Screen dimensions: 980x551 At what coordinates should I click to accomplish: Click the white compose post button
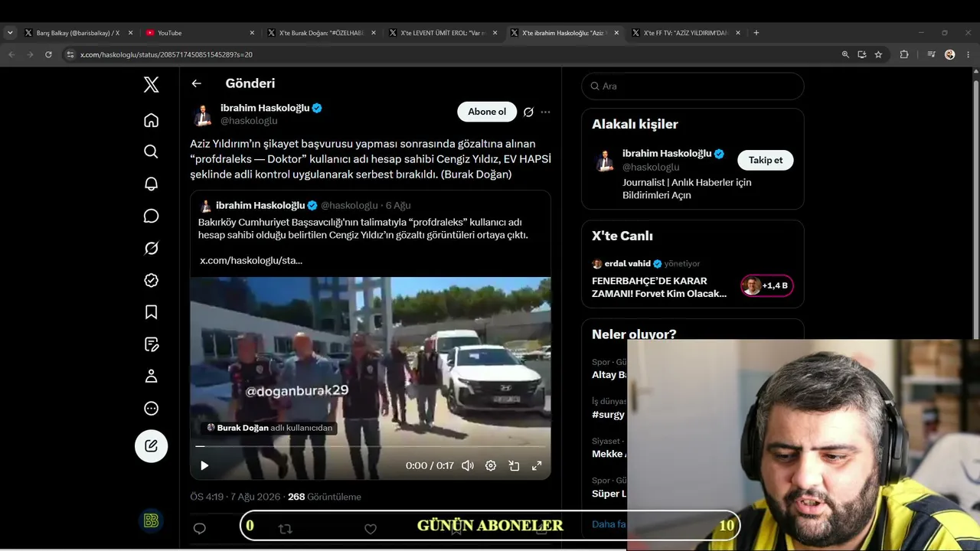pos(152,445)
